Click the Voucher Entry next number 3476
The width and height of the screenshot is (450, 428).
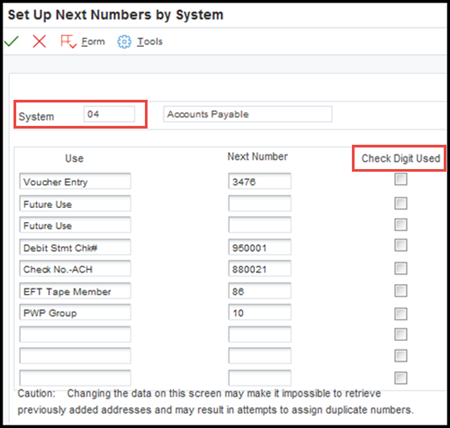260,181
